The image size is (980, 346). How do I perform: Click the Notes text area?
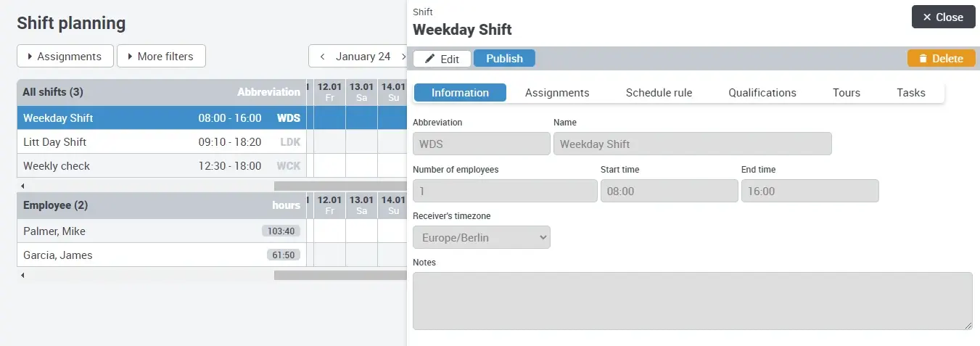692,301
